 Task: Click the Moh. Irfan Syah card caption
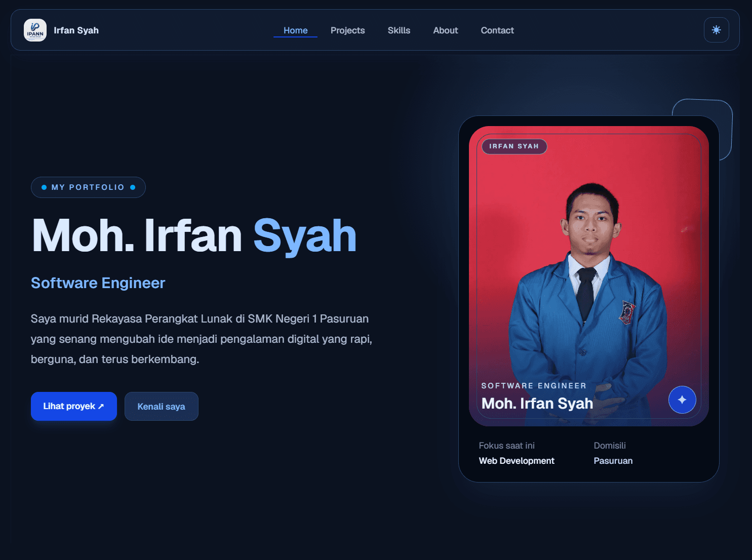(x=537, y=404)
